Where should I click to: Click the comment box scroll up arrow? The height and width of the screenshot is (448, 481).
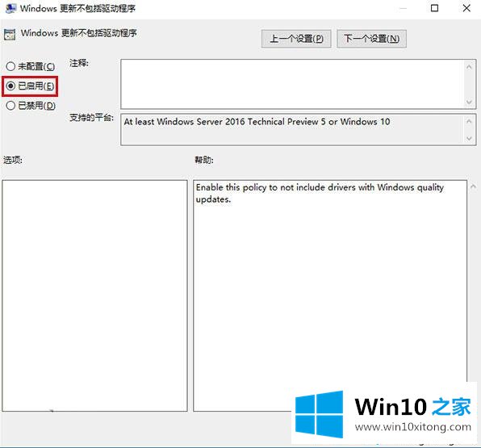(x=469, y=66)
